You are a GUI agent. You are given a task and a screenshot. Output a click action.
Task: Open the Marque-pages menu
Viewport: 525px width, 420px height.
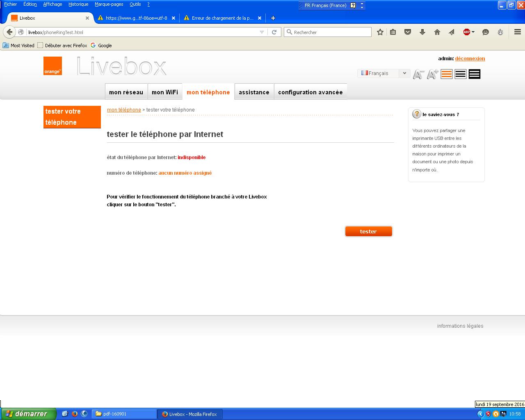pos(109,4)
